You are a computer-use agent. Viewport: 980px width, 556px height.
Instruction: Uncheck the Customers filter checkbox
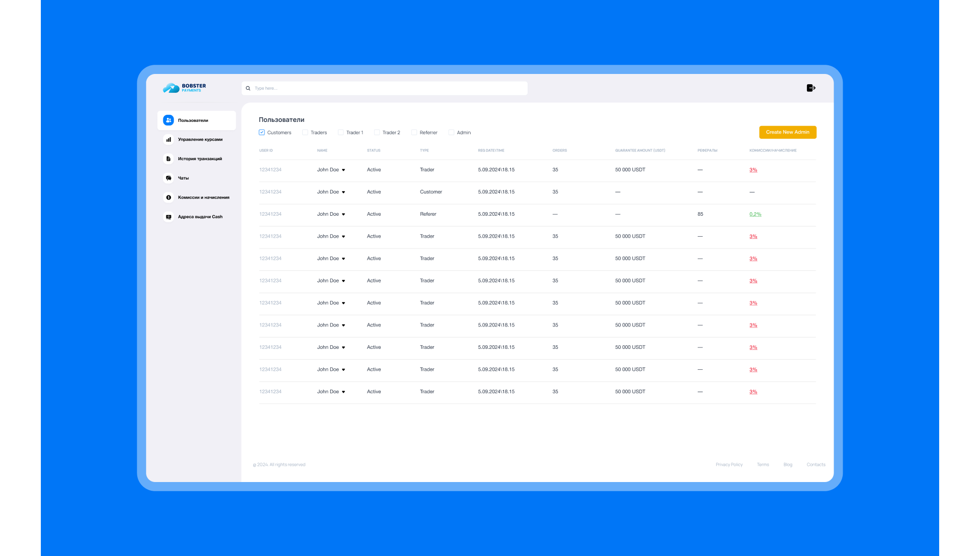[x=262, y=133]
